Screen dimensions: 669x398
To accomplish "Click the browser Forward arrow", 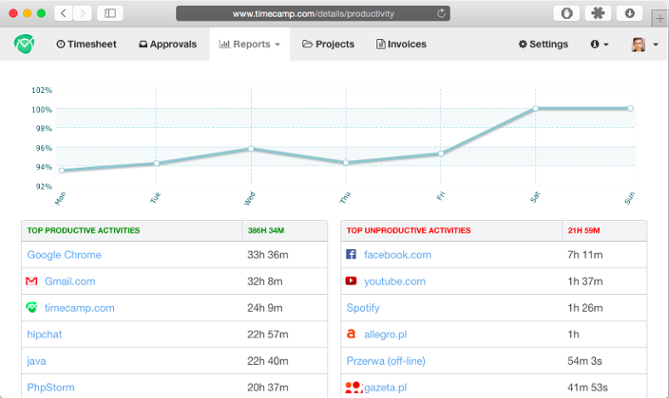I will tap(82, 13).
